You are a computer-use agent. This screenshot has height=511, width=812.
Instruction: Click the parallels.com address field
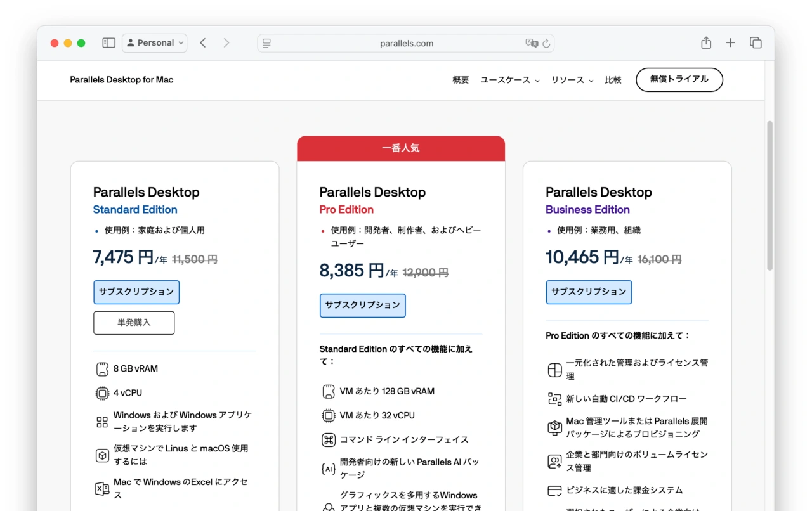(x=406, y=44)
